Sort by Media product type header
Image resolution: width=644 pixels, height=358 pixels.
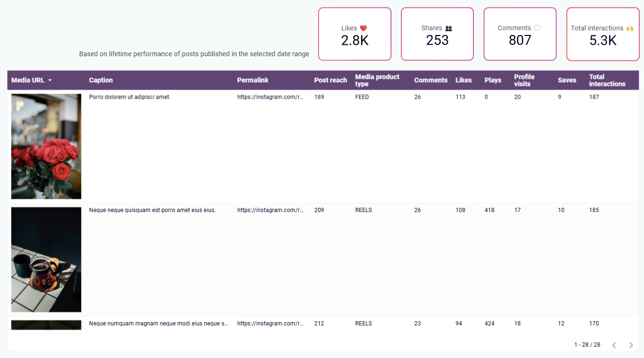[x=377, y=80]
